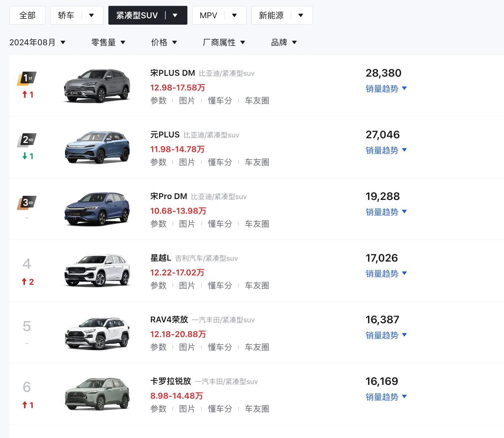Click the 1st place rank badge
The width and height of the screenshot is (504, 438).
point(27,78)
